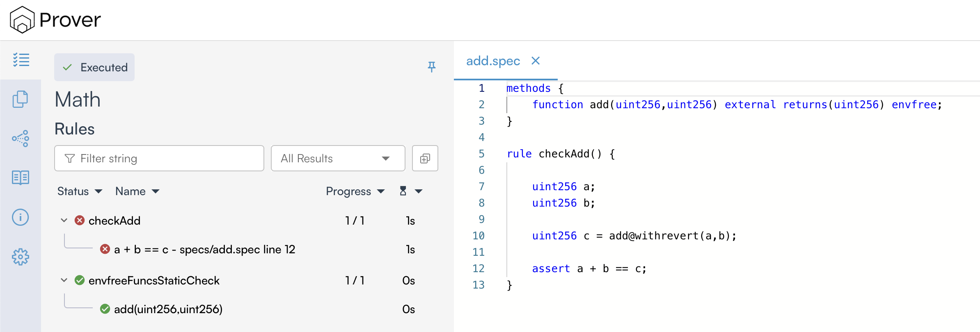Open the files copy icon in sidebar
The height and width of the screenshot is (332, 980).
(21, 99)
